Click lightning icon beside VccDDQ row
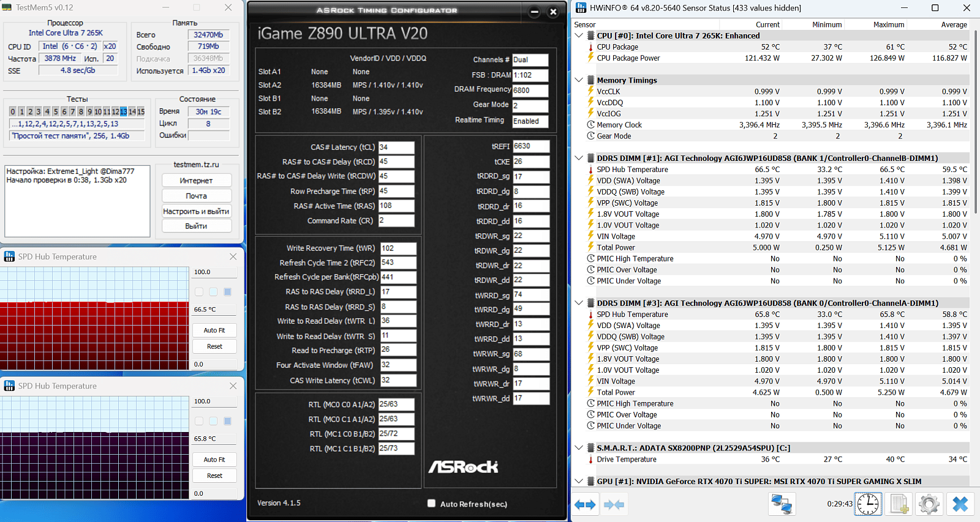This screenshot has width=980, height=522. 590,103
